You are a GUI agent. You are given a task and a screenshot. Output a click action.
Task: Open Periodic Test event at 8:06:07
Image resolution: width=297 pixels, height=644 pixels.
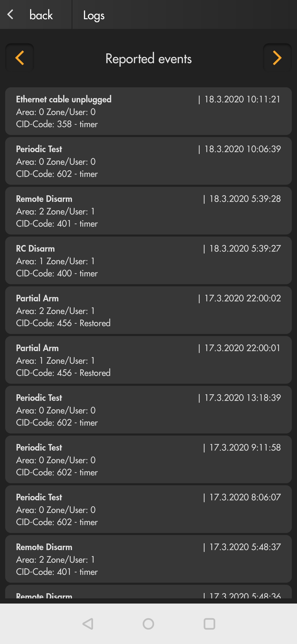click(x=148, y=509)
